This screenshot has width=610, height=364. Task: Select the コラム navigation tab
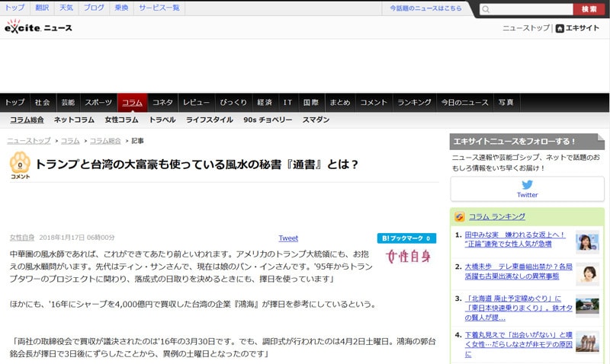[x=132, y=102]
